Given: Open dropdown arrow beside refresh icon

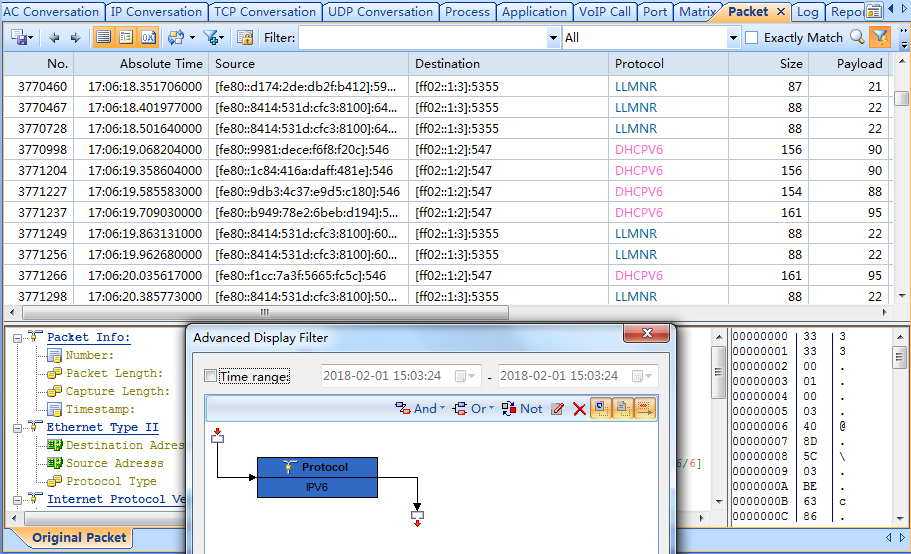Looking at the screenshot, I should (192, 38).
